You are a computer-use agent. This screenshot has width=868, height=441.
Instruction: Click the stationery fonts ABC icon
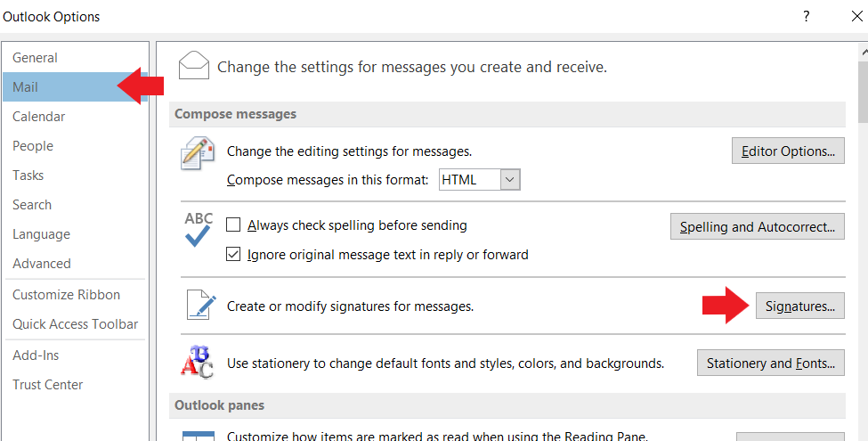click(197, 363)
